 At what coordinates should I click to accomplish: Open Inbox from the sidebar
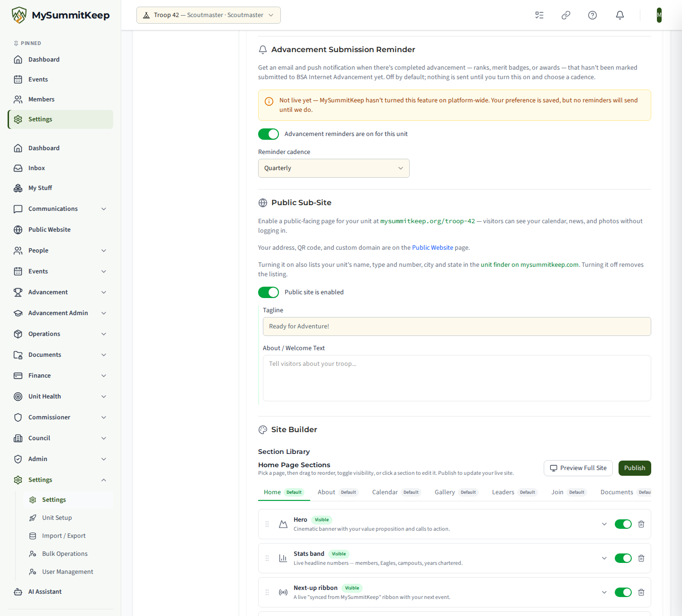60,168
